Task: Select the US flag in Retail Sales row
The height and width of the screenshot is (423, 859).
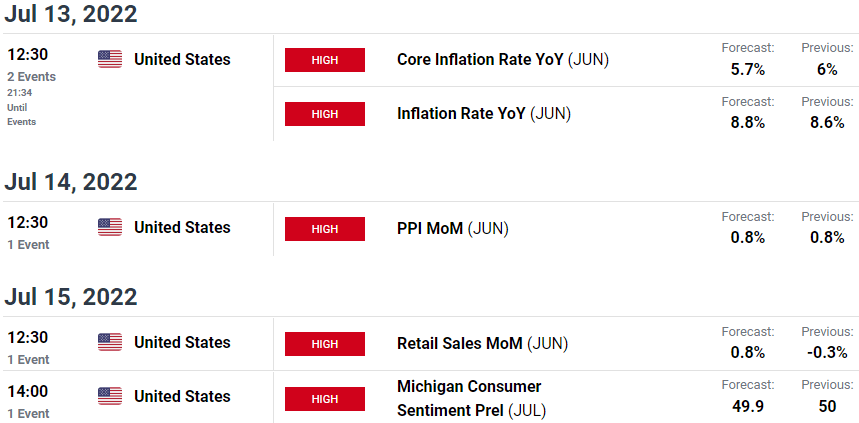Action: point(110,342)
